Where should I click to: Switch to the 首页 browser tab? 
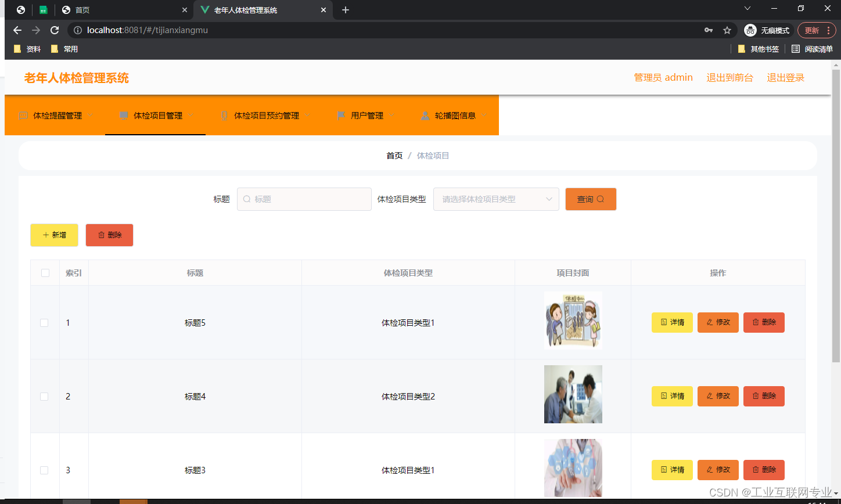(x=125, y=10)
